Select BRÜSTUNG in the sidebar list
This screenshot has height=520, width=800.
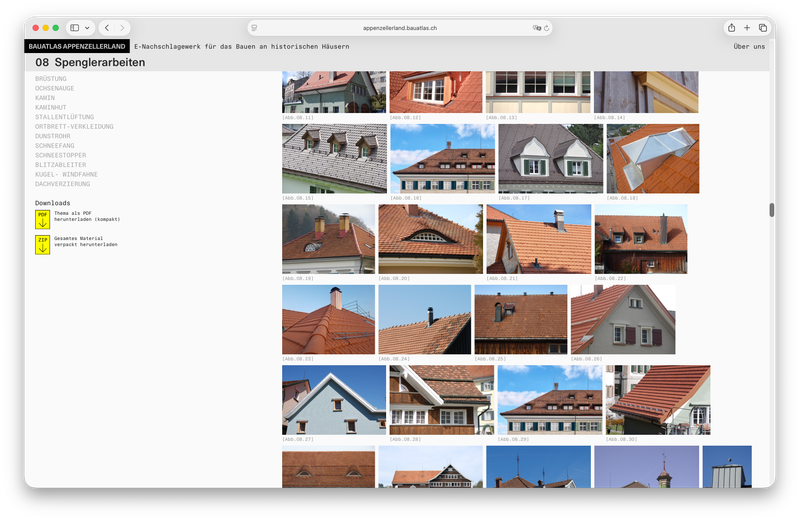(51, 79)
